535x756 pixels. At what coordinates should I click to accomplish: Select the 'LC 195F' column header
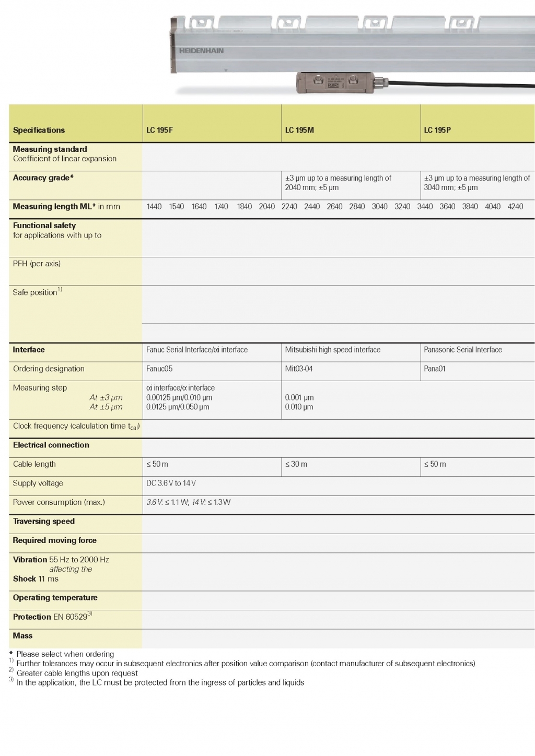[x=159, y=130]
